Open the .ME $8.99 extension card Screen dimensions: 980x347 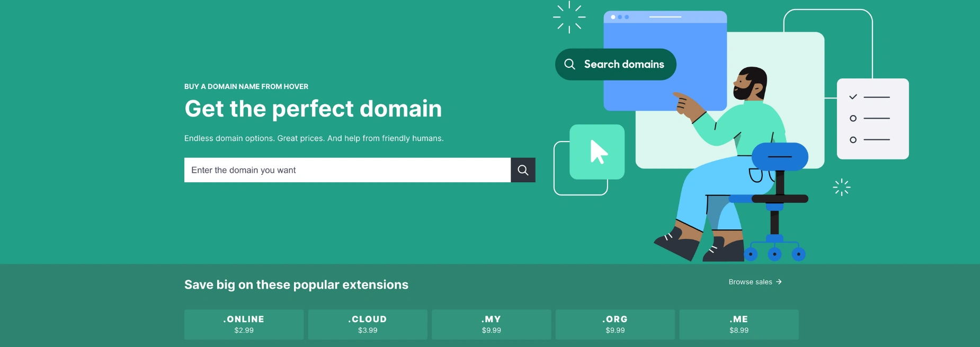(739, 324)
